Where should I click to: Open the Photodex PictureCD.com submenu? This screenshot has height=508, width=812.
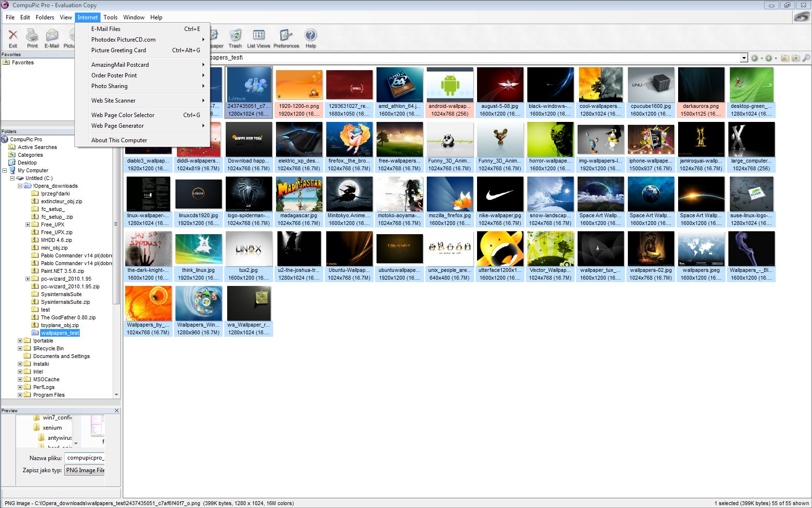click(143, 40)
